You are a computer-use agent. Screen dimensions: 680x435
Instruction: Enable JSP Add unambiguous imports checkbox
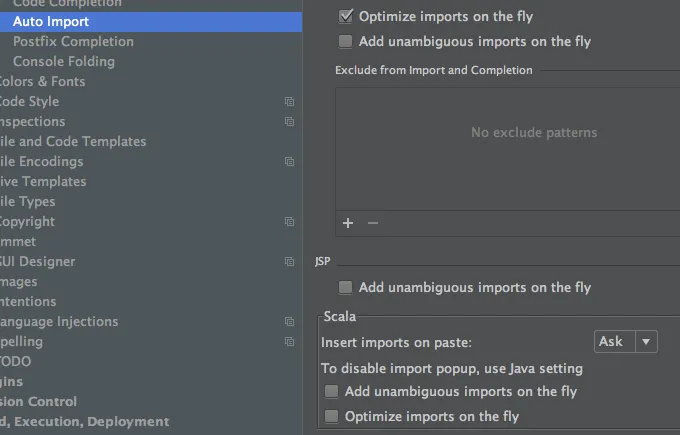[x=346, y=288]
